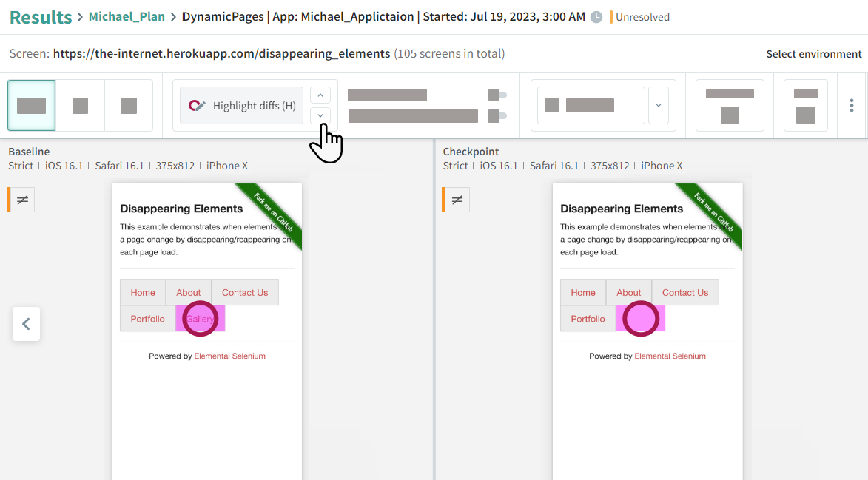Screen dimensions: 868x480
Task: Navigate to Results in the breadcrumb
Action: tap(41, 17)
